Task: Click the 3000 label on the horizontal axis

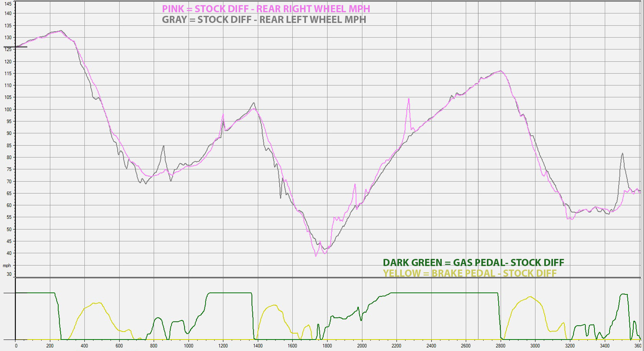Action: coord(535,346)
